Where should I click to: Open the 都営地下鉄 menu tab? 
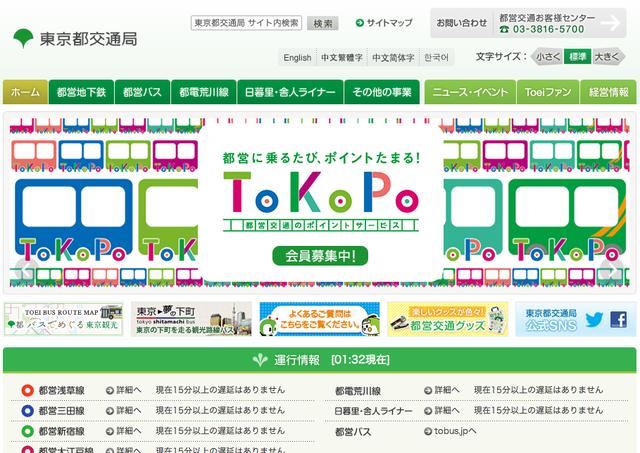(x=81, y=92)
